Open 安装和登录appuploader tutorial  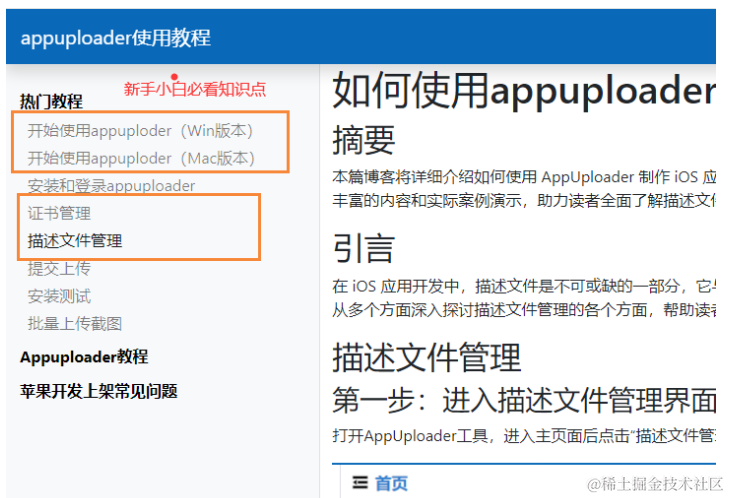[111, 186]
